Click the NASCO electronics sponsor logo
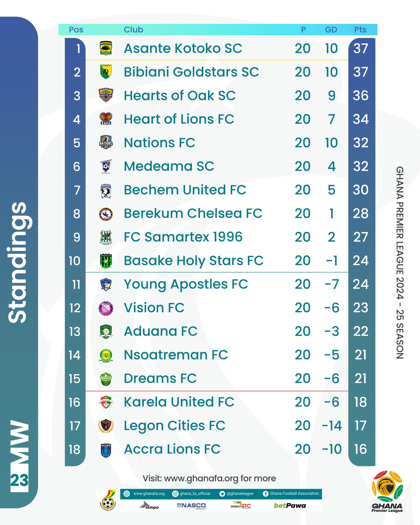The height and width of the screenshot is (525, 420). click(191, 506)
